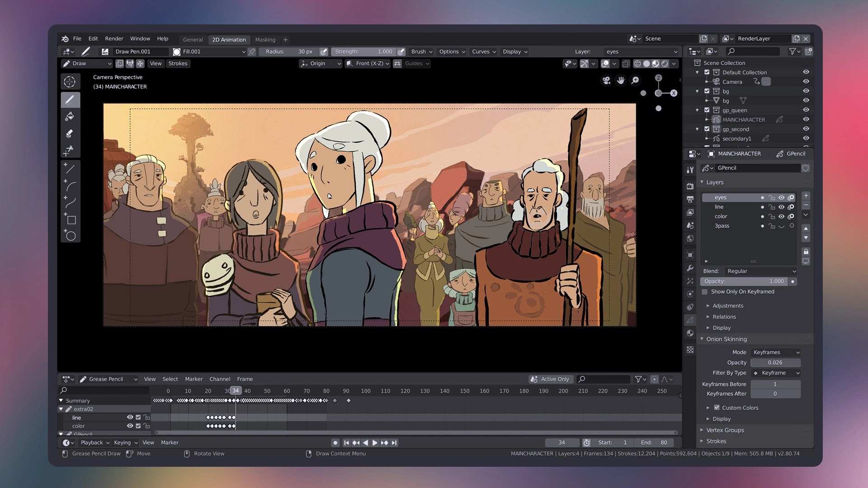The image size is (868, 488).
Task: Click the lock all layers icon
Action: pyautogui.click(x=806, y=252)
